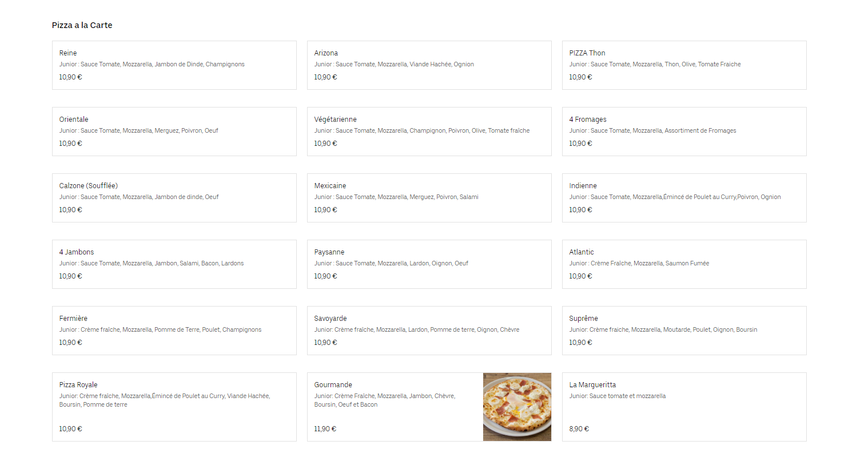868x457 pixels.
Task: Click the Gourmande pizza photo thumbnail
Action: point(517,407)
